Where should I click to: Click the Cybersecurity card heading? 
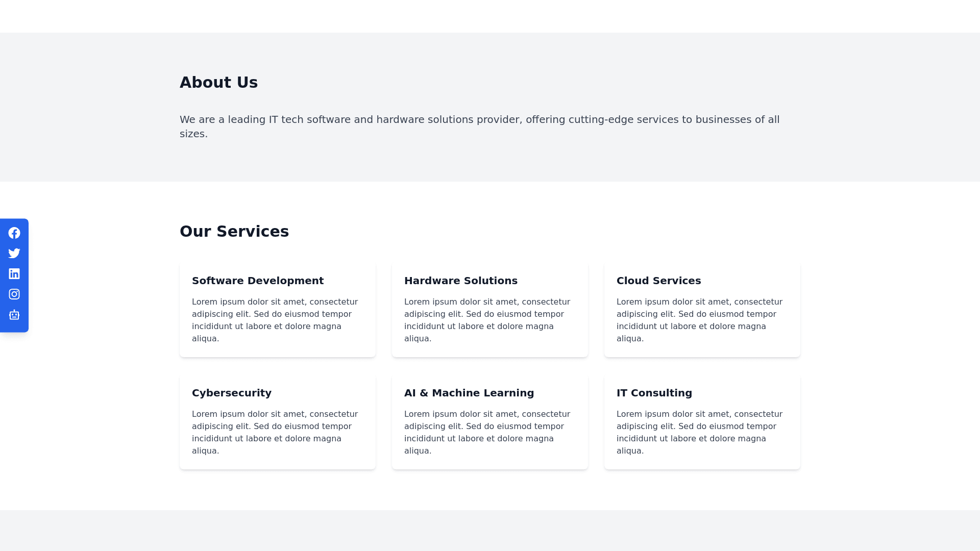(x=231, y=393)
